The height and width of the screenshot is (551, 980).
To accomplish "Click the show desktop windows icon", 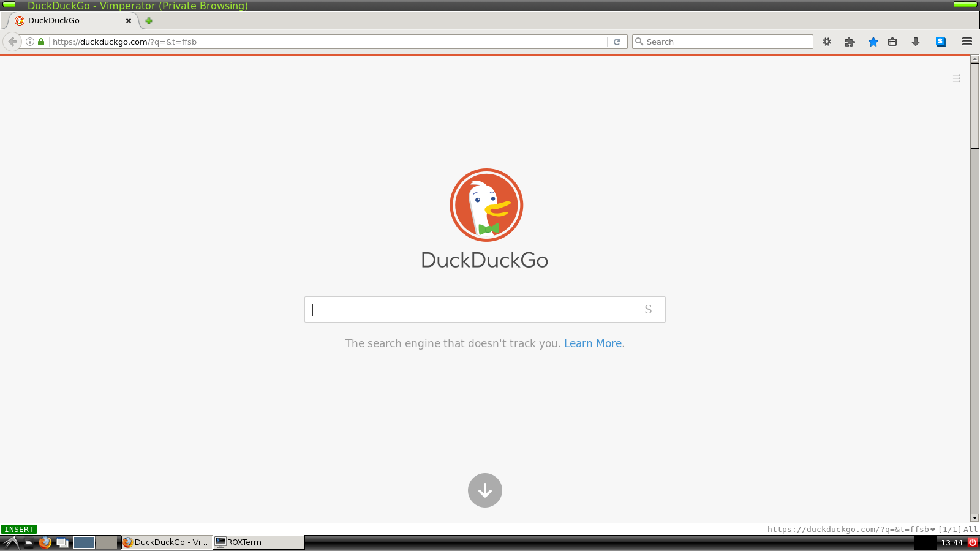I will [x=62, y=542].
